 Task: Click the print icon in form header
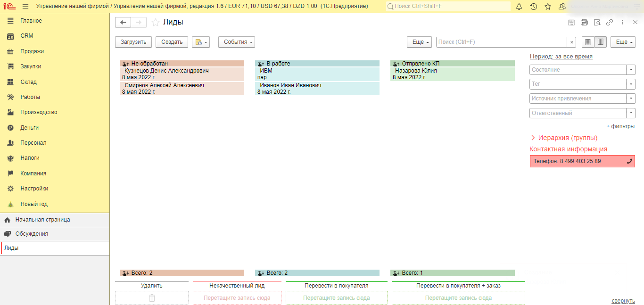pos(584,22)
